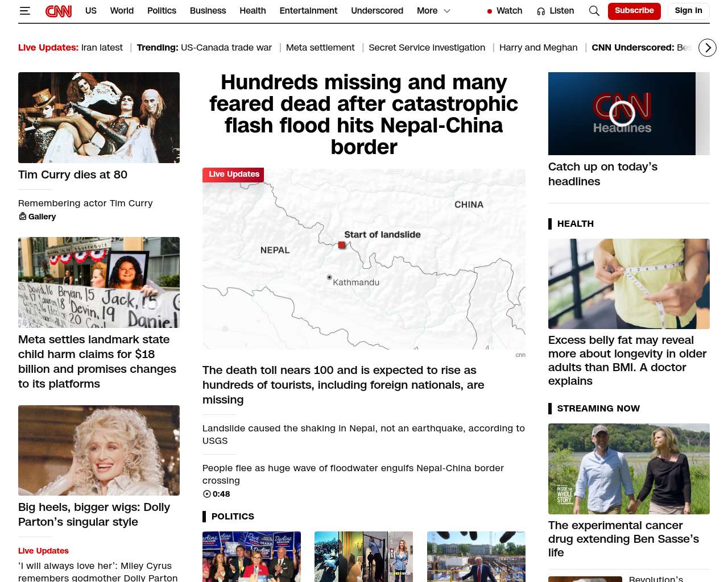Open the Underscored section

pyautogui.click(x=377, y=11)
